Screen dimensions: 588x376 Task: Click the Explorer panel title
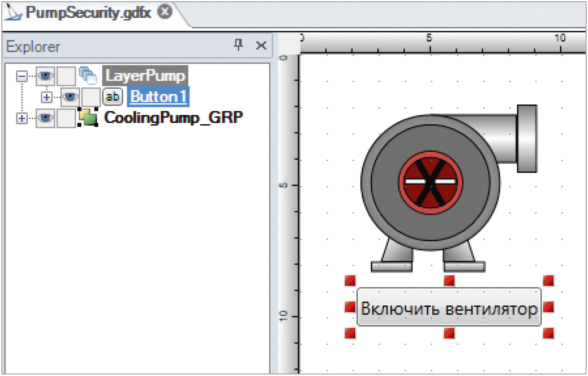pyautogui.click(x=33, y=47)
